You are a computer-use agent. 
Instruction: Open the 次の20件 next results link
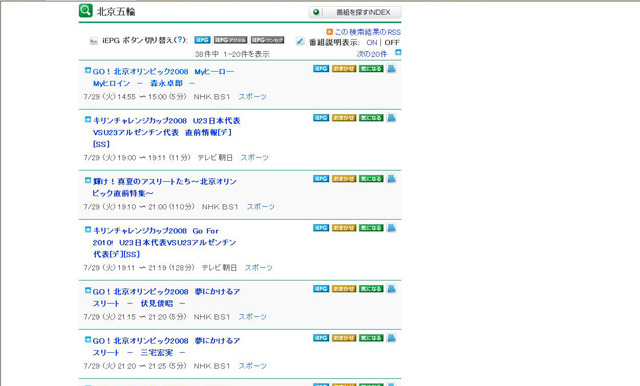click(x=371, y=54)
